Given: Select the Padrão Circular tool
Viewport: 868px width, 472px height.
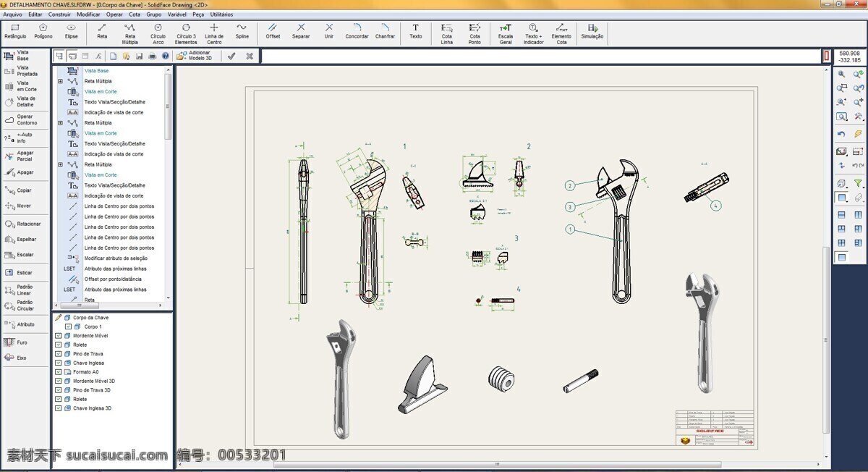Looking at the screenshot, I should (x=20, y=305).
